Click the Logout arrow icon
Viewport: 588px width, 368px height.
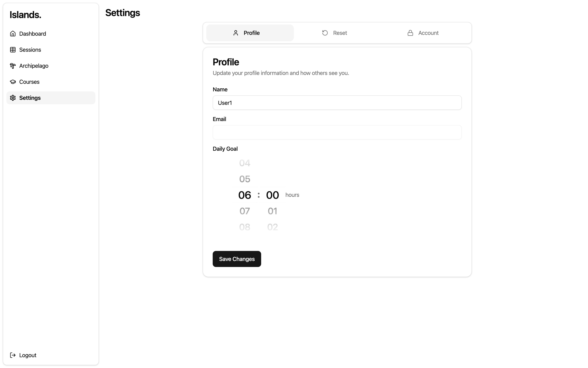[x=13, y=355]
